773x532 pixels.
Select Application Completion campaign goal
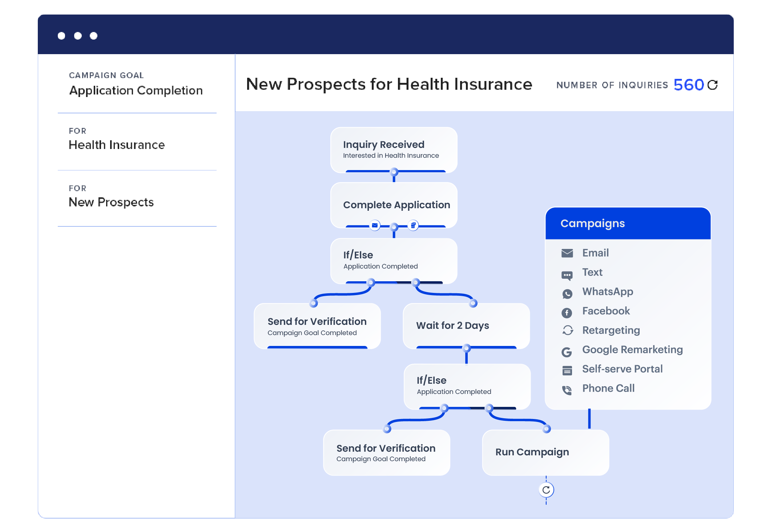(136, 90)
